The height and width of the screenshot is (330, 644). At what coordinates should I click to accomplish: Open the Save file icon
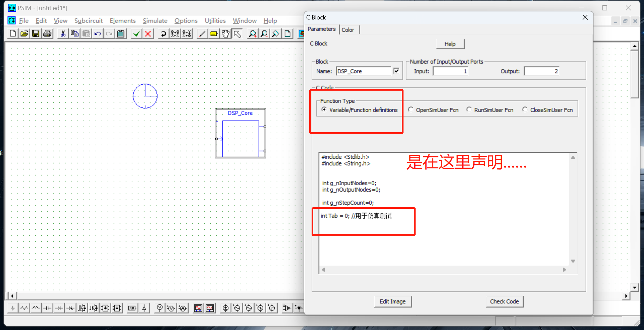click(x=36, y=34)
